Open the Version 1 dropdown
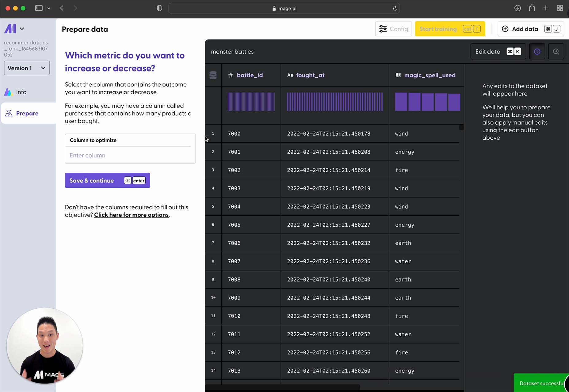The height and width of the screenshot is (392, 569). click(27, 68)
